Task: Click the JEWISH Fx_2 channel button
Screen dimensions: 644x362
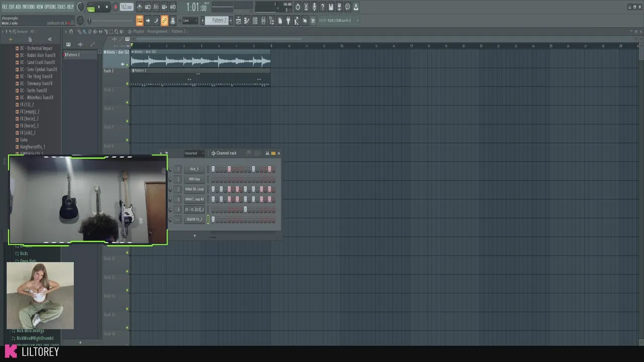Action: (194, 219)
